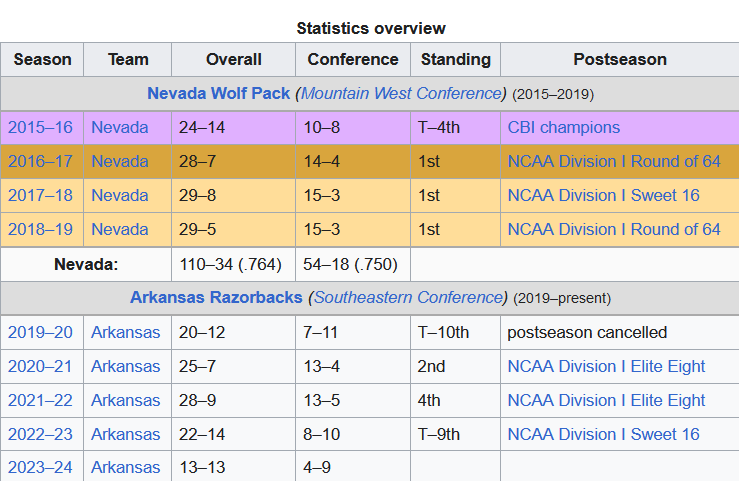Click Nevada team link in 2018–19 row
739x481 pixels.
click(119, 229)
